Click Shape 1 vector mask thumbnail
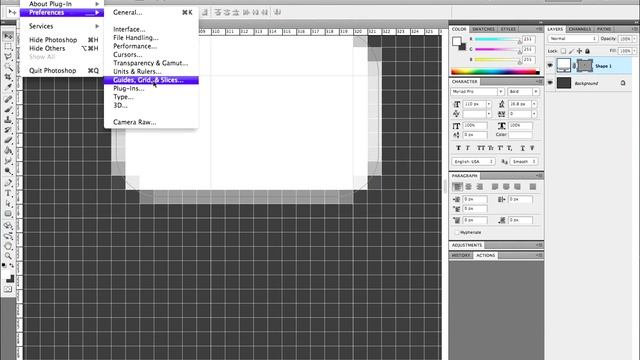This screenshot has width=640, height=360. pos(584,65)
